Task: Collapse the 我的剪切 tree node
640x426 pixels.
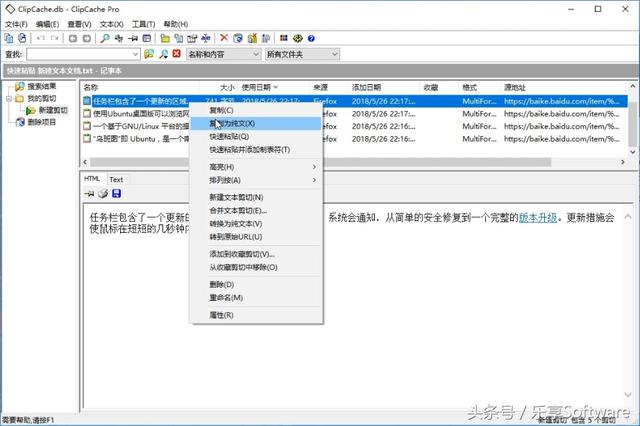Action: pos(9,98)
